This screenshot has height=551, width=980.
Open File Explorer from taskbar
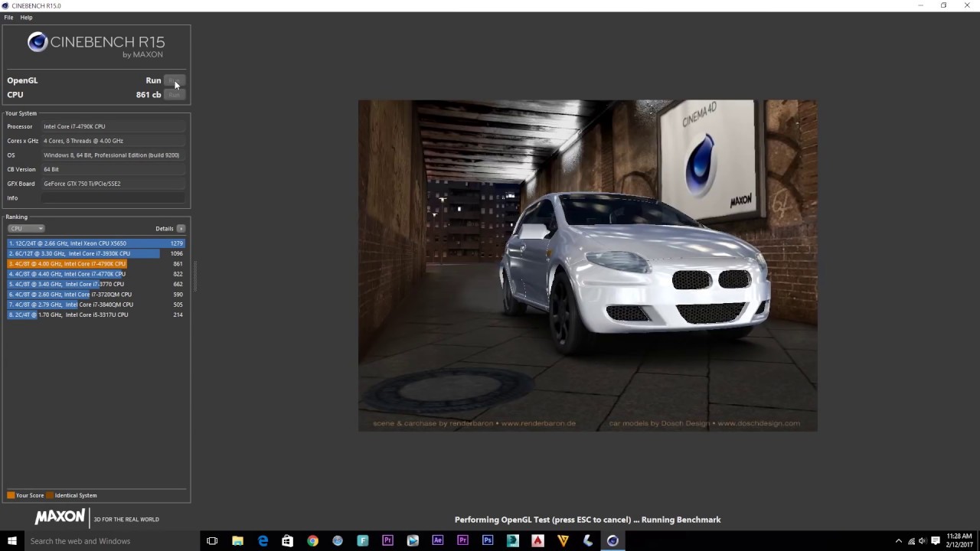coord(237,541)
